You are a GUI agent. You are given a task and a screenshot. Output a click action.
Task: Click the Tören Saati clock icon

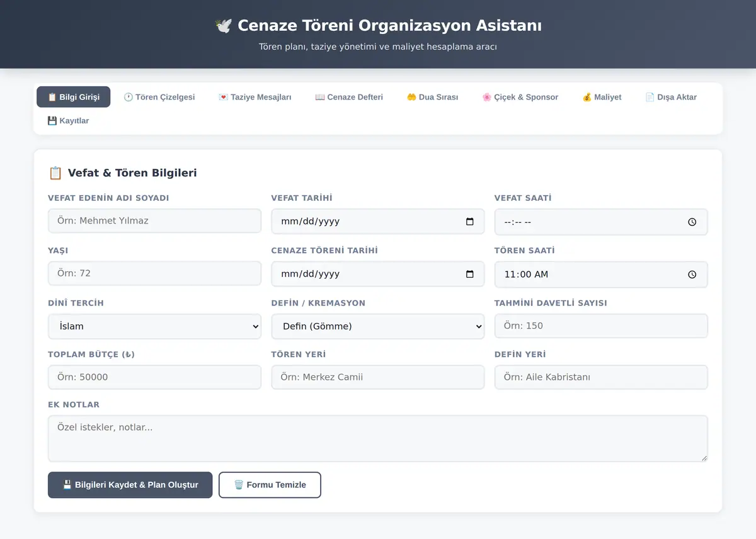click(x=692, y=274)
